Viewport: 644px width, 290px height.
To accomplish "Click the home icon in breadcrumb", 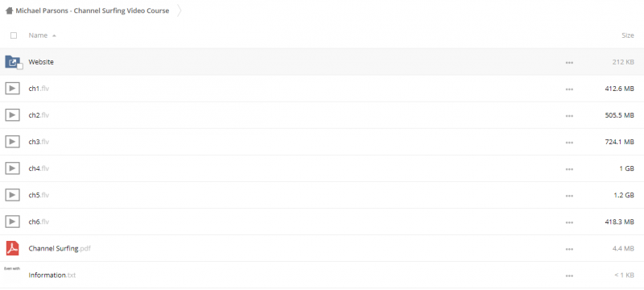I will (x=9, y=11).
